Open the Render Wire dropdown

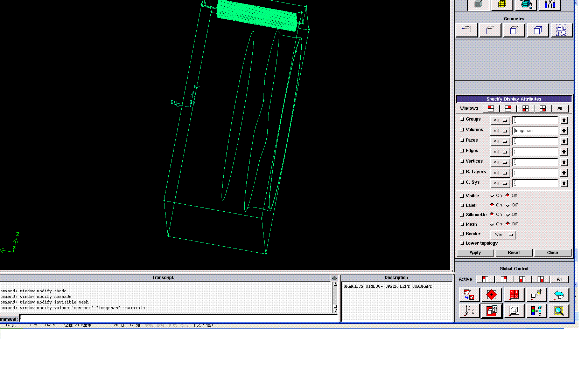point(503,235)
